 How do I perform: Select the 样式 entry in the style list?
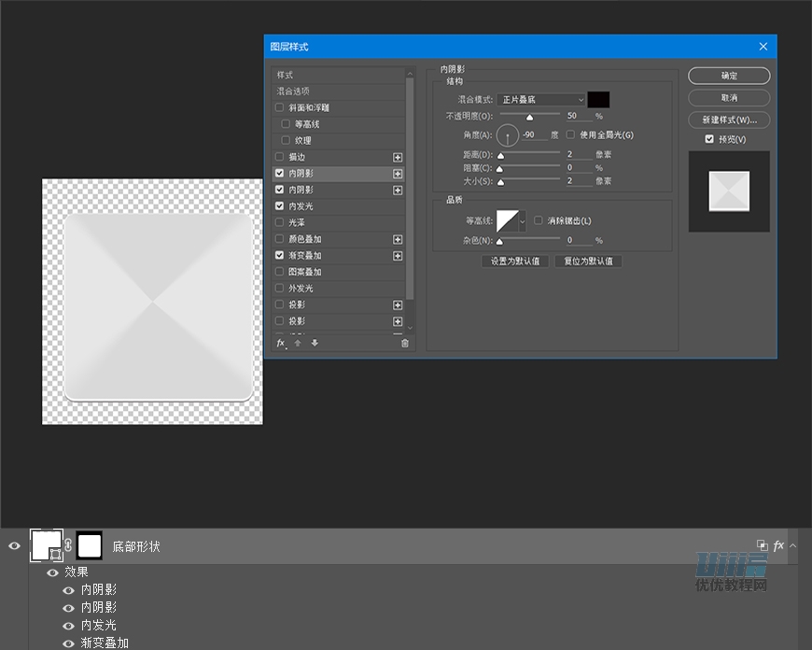[338, 75]
